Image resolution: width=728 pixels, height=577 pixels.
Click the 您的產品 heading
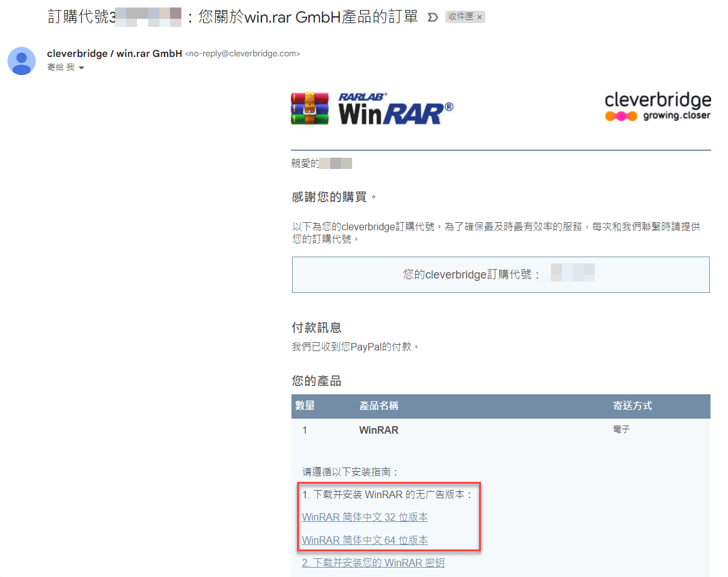316,381
